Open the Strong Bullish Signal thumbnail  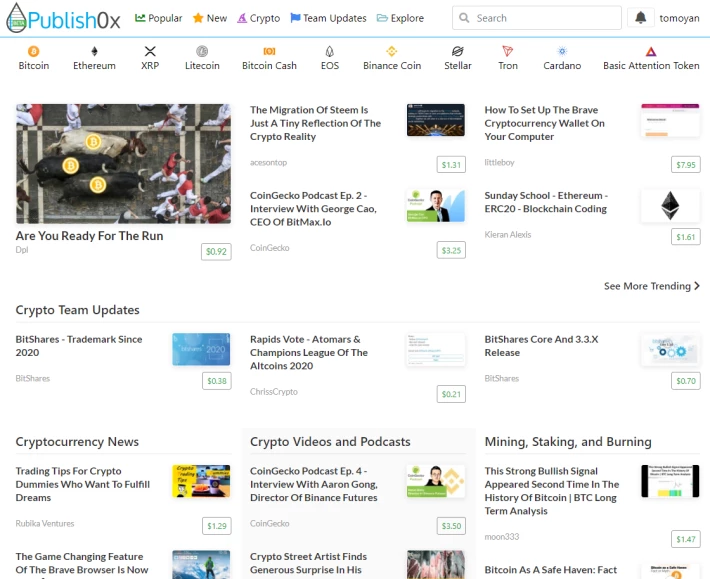pyautogui.click(x=670, y=481)
